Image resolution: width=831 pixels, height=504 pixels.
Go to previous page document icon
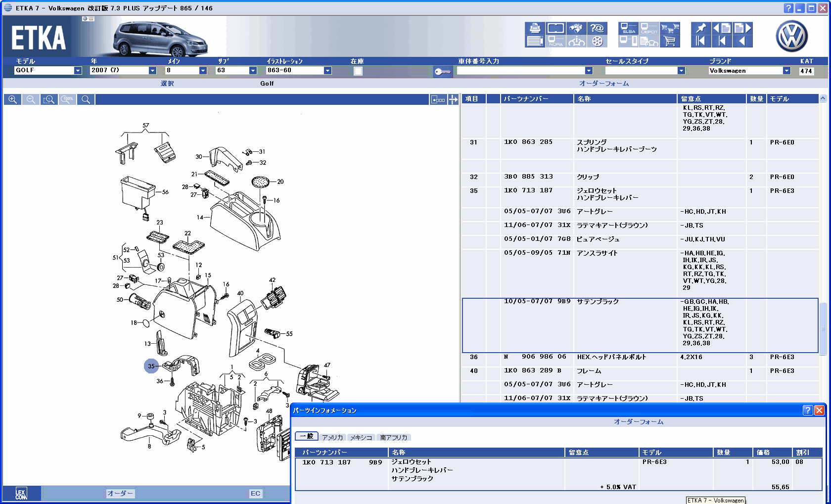pos(722,28)
